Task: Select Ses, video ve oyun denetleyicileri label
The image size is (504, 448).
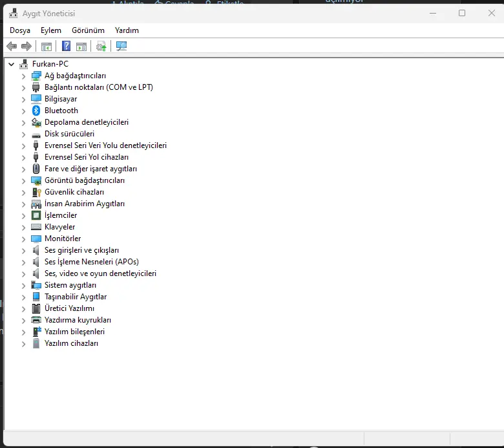Action: [100, 273]
